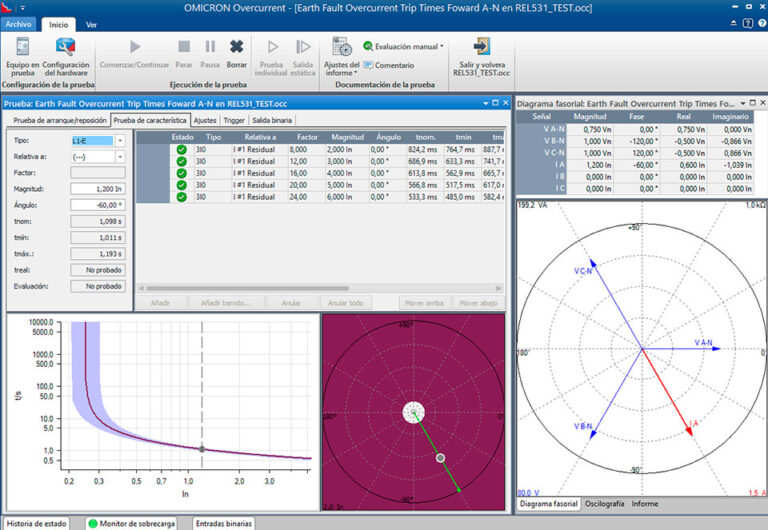Image resolution: width=768 pixels, height=530 pixels.
Task: Open the Archivo menu
Action: [x=18, y=24]
